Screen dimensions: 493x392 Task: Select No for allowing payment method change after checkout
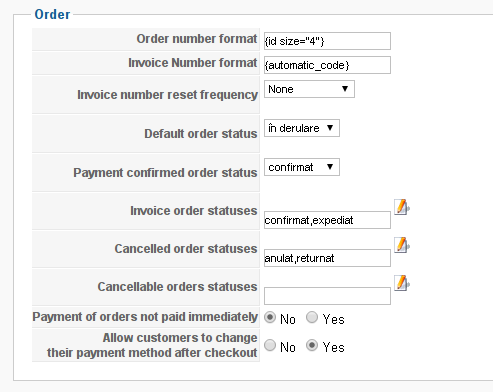tap(270, 345)
